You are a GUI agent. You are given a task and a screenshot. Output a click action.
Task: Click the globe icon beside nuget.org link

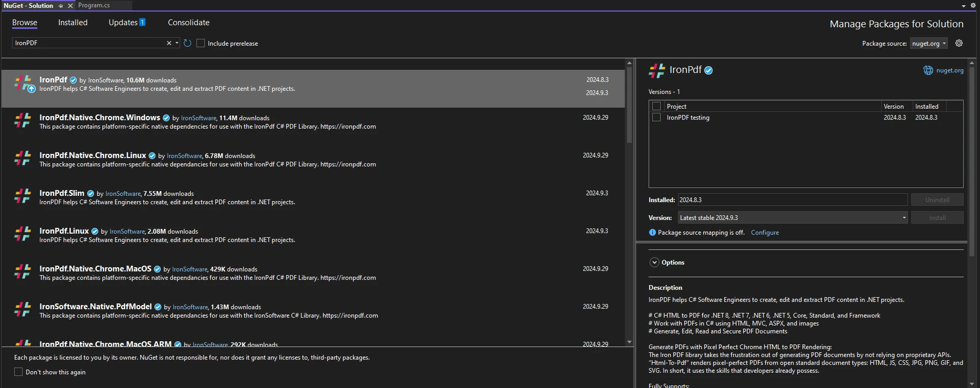pos(928,70)
